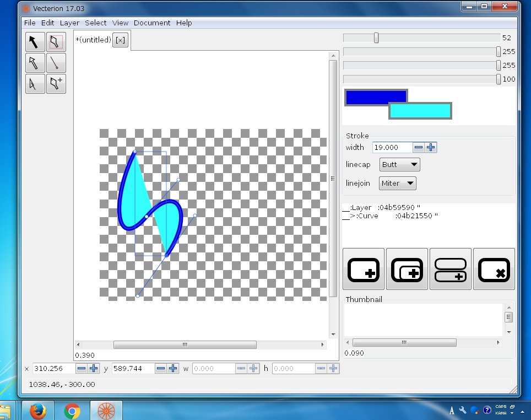Select the blue stroke color swatch
This screenshot has height=420, width=531.
coord(367,96)
